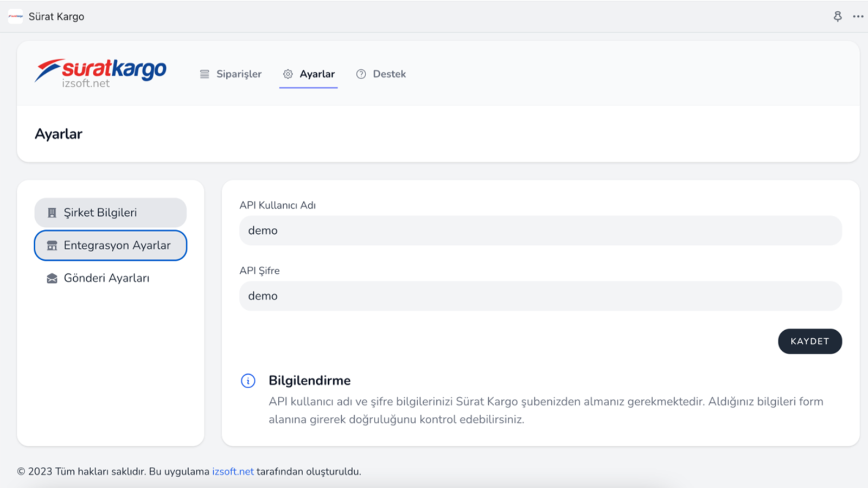868x488 pixels.
Task: Click the gear icon beside Ayarlar
Action: (x=288, y=74)
